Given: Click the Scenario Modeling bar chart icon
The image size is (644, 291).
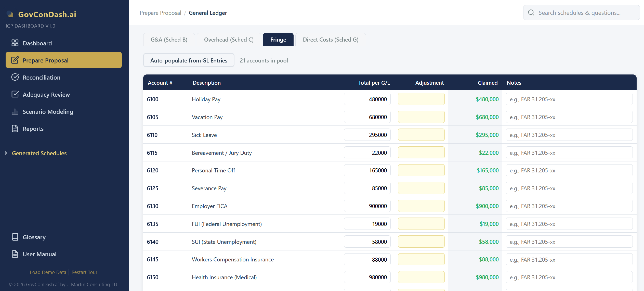Looking at the screenshot, I should pyautogui.click(x=15, y=111).
